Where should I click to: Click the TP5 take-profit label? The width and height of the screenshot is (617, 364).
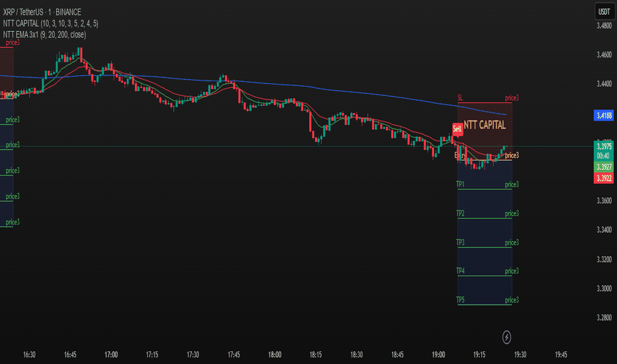pos(460,300)
